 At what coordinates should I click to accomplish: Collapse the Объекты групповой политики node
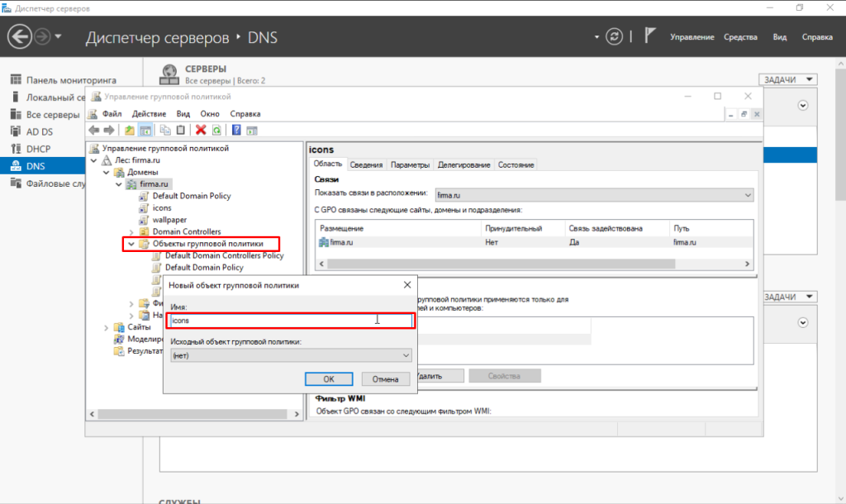tap(130, 245)
